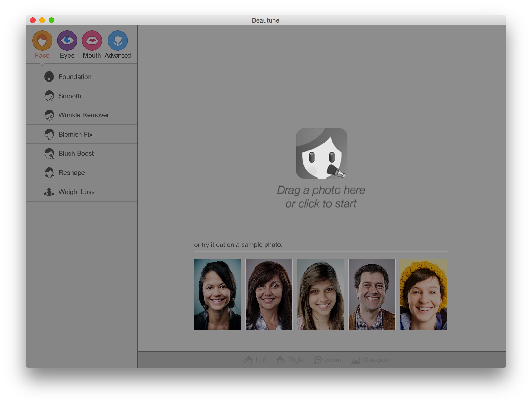Select the Advanced tab label
The width and height of the screenshot is (532, 405).
[118, 56]
